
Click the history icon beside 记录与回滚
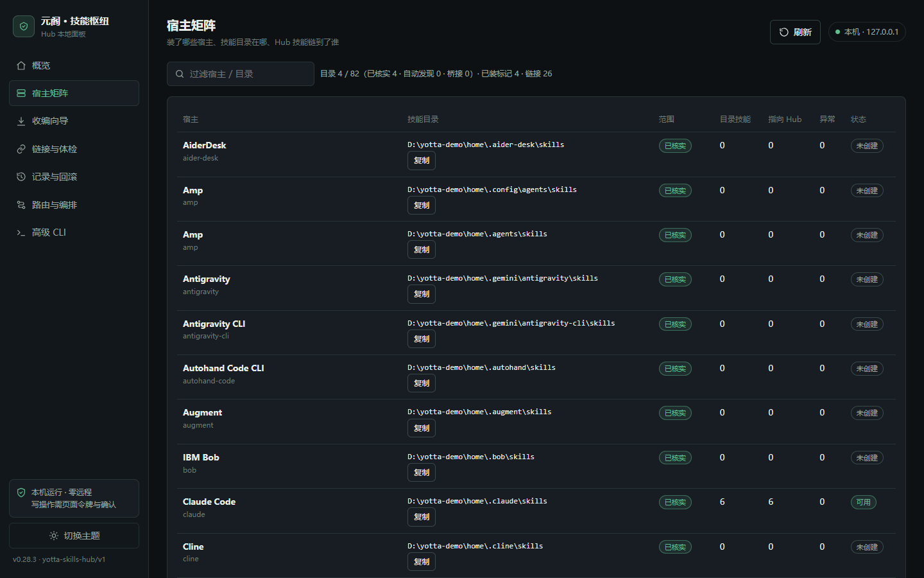click(21, 177)
